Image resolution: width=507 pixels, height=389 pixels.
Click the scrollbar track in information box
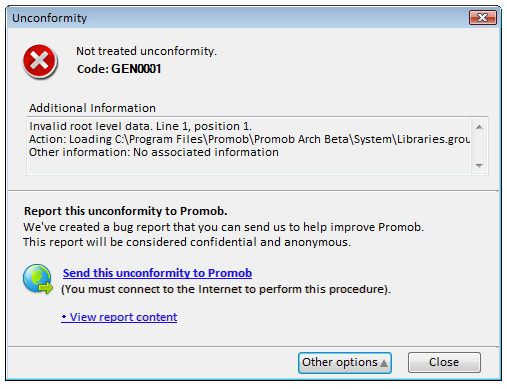(479, 146)
